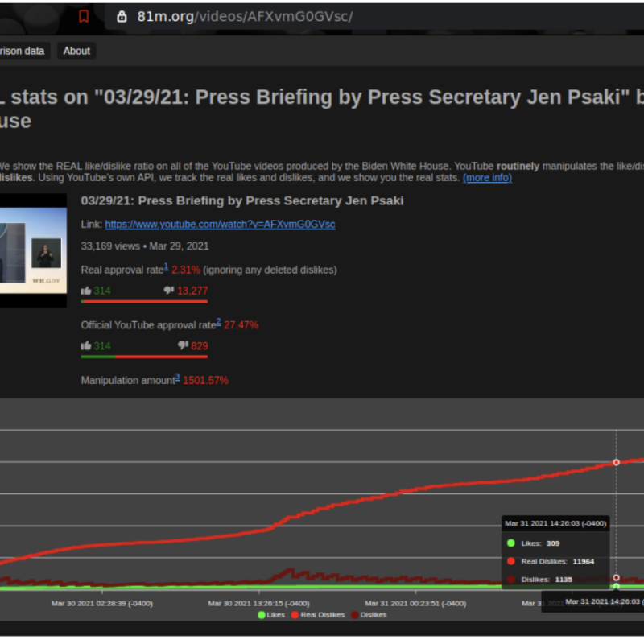Open footnote 3 beside Manipulation amount
Viewport: 644px width, 644px height.
pyautogui.click(x=177, y=377)
